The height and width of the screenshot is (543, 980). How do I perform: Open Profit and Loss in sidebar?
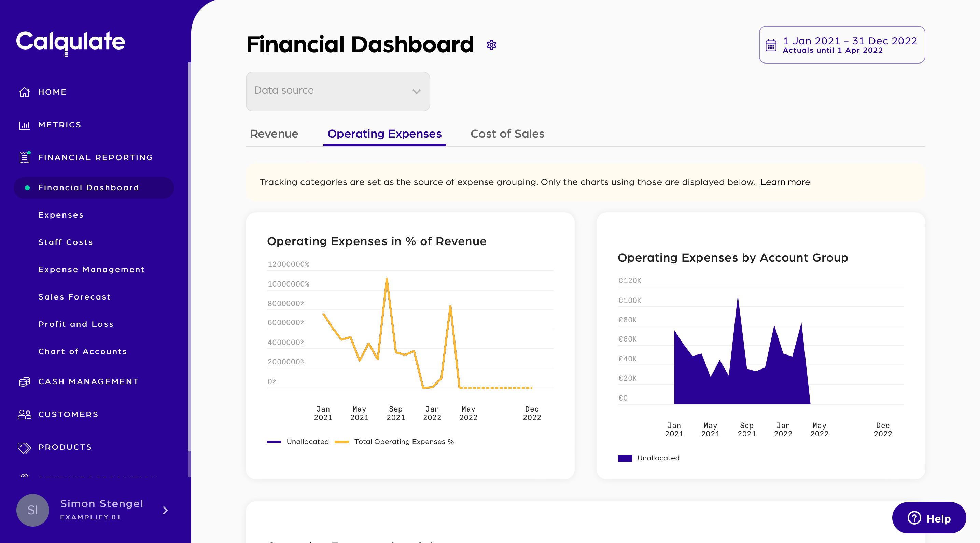point(76,324)
